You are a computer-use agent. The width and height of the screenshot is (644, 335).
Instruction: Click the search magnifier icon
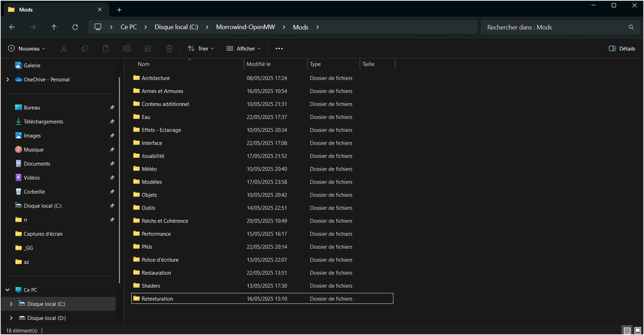point(631,27)
